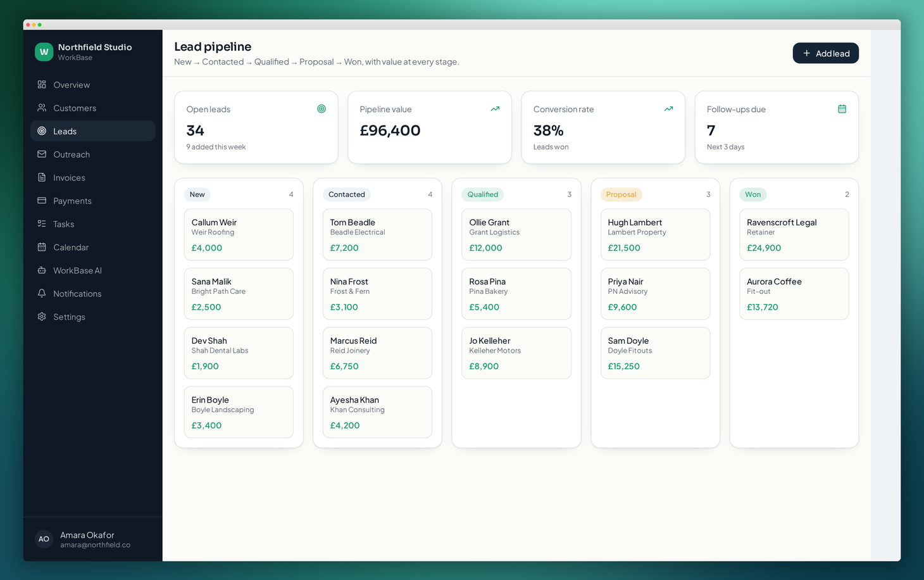This screenshot has width=924, height=580.
Task: Click the Payments card icon
Action: tap(42, 201)
